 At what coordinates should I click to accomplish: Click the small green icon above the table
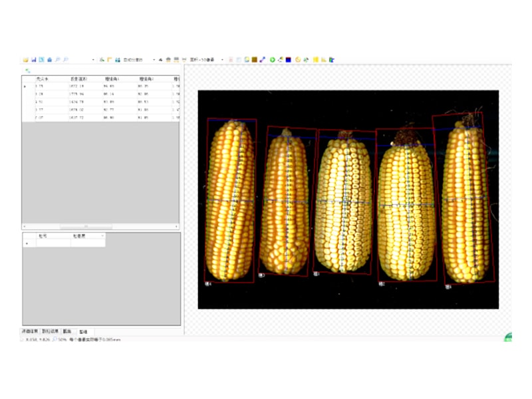27,70
